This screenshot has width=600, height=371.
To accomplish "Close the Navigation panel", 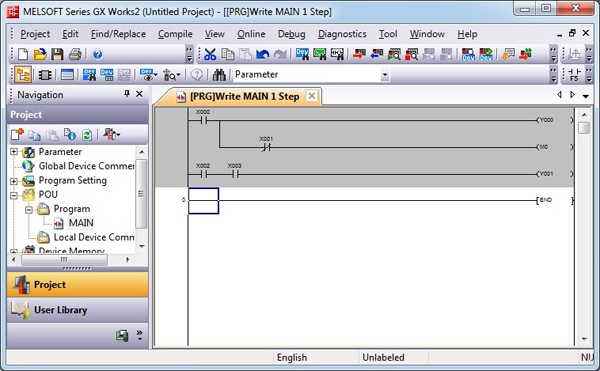I will (139, 93).
